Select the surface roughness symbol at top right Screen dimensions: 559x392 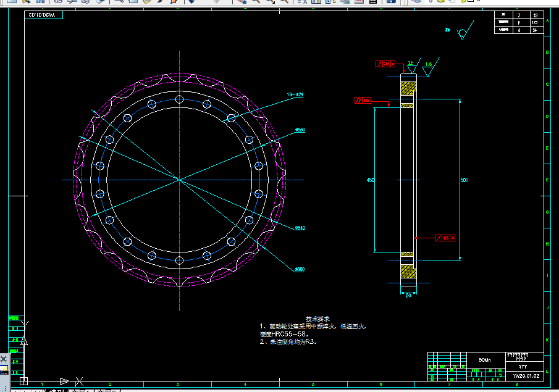click(x=465, y=30)
